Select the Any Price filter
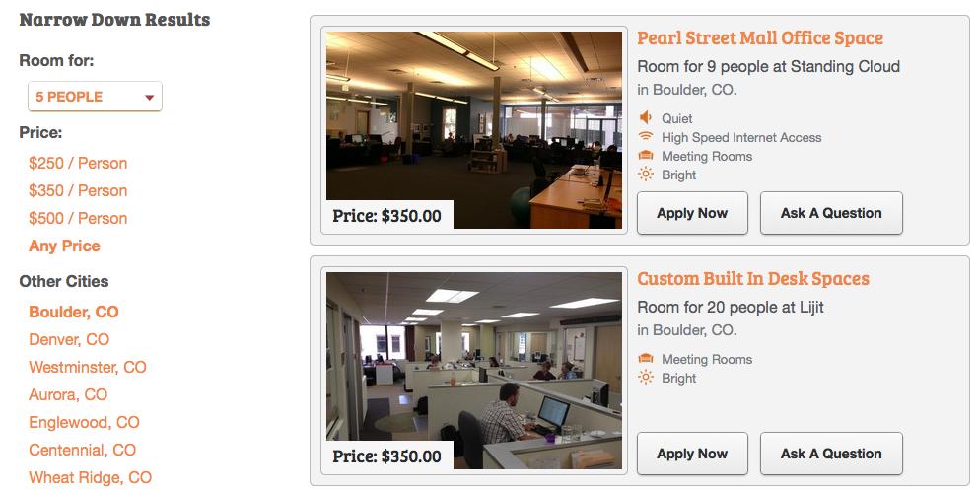Image resolution: width=980 pixels, height=491 pixels. coord(64,245)
